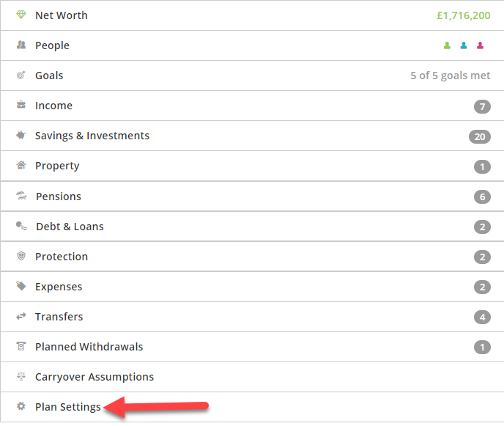Click the Savings & Investments count badge 20

[480, 136]
